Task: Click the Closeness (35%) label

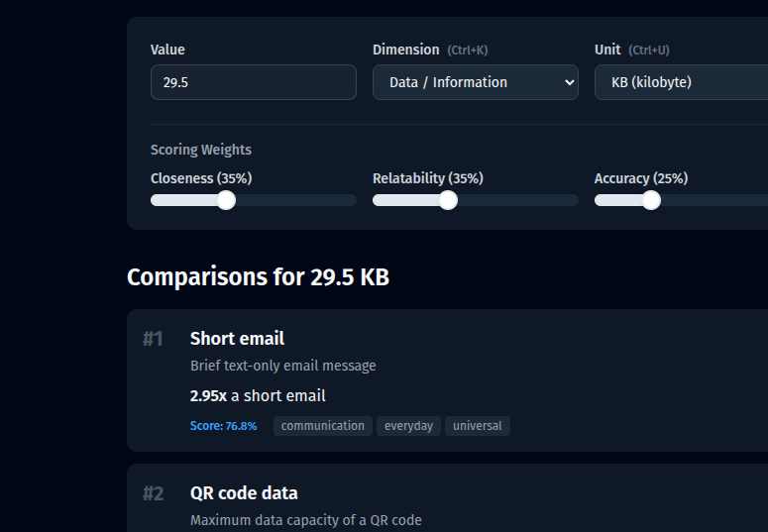Action: (x=201, y=178)
